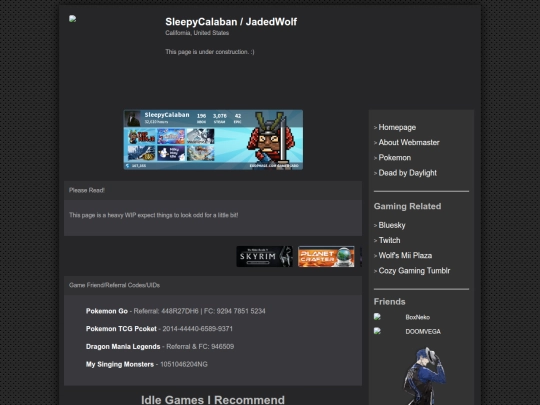Click the 'Gaming Related' heading
Image resolution: width=540 pixels, height=405 pixels.
pos(407,206)
